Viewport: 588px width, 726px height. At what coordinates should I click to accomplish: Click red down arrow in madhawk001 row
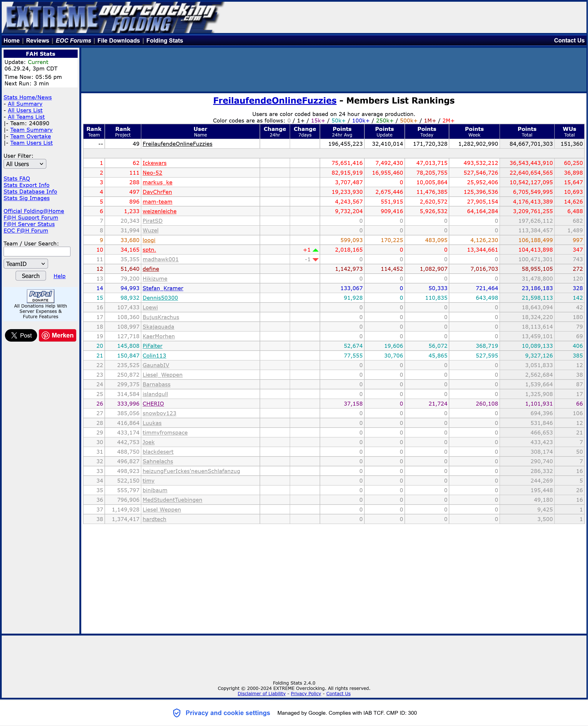pos(315,260)
